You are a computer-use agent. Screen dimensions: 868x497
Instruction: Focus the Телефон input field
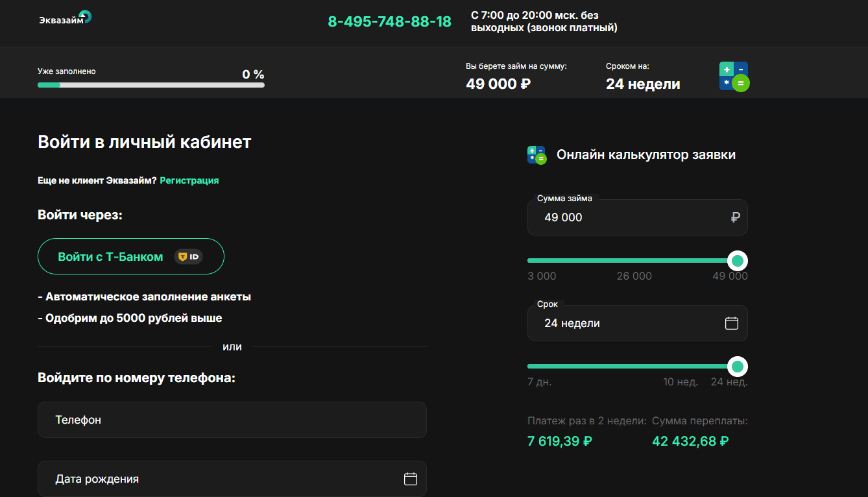coord(232,420)
